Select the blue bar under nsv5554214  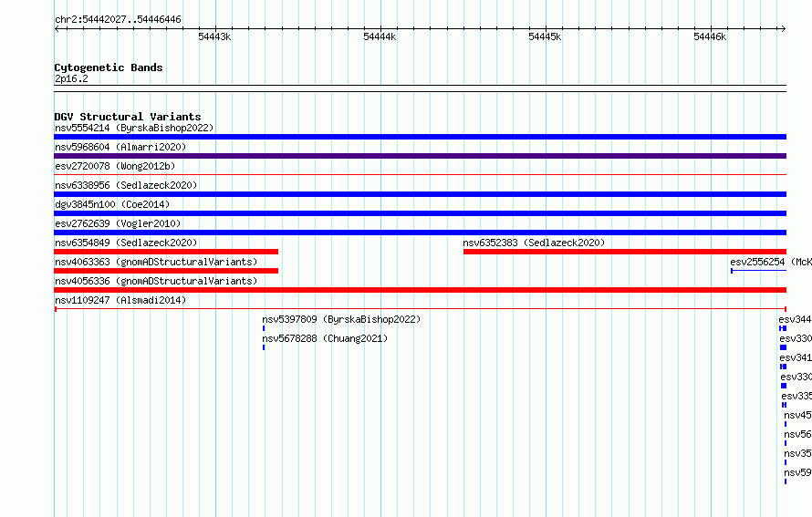(x=420, y=137)
